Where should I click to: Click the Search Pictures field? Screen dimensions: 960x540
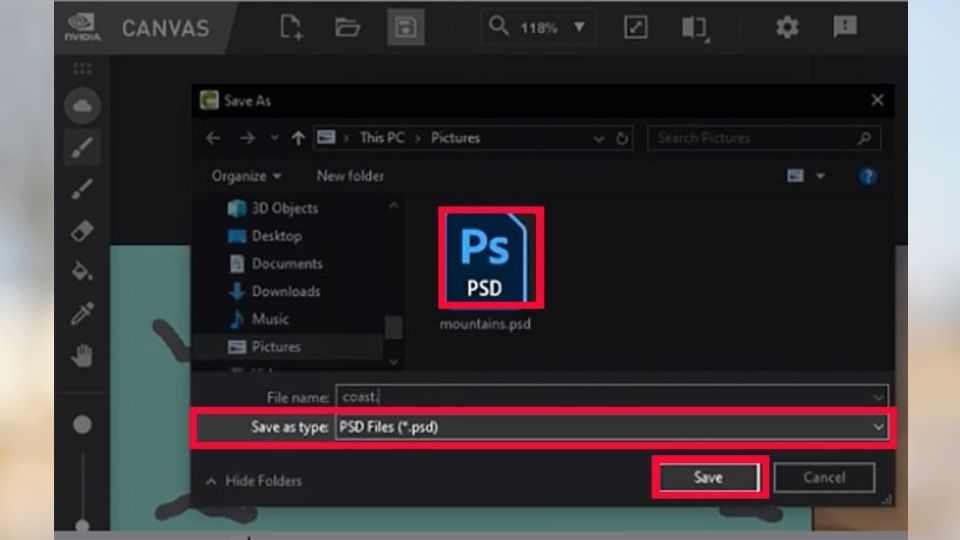764,138
